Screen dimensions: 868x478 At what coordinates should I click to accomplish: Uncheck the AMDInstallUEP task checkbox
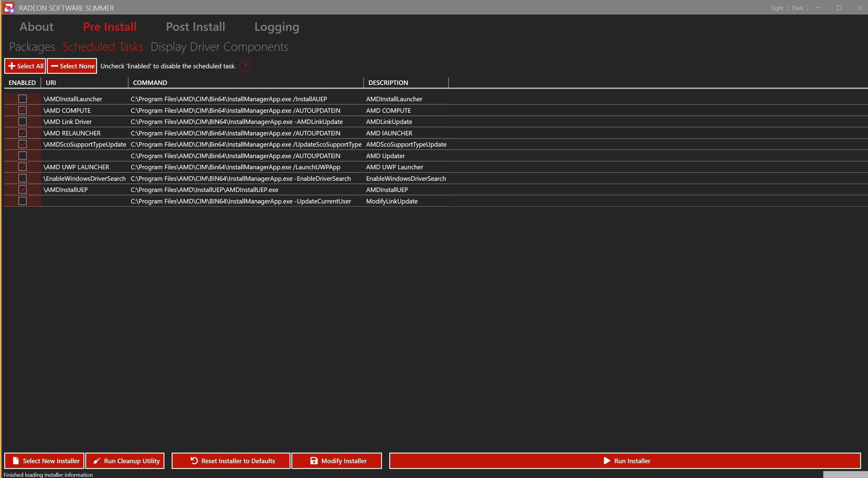click(x=23, y=190)
